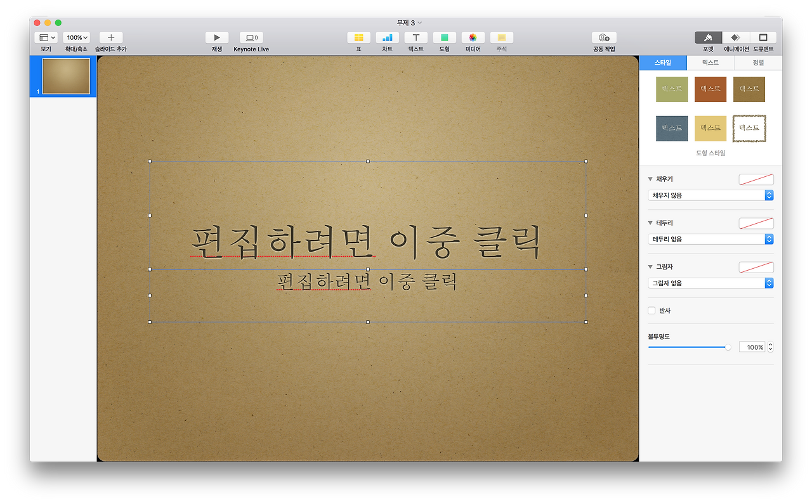Open the 그림자 없음 shadow dropdown

coord(710,283)
